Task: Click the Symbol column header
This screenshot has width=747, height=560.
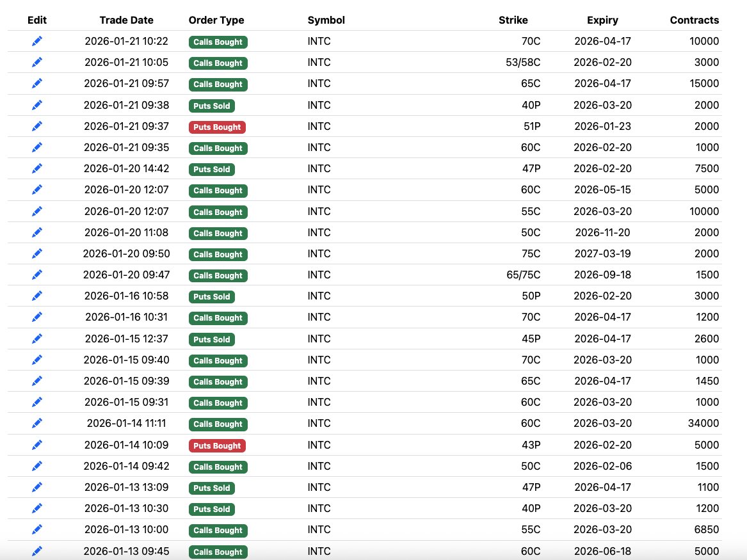Action: (x=326, y=20)
